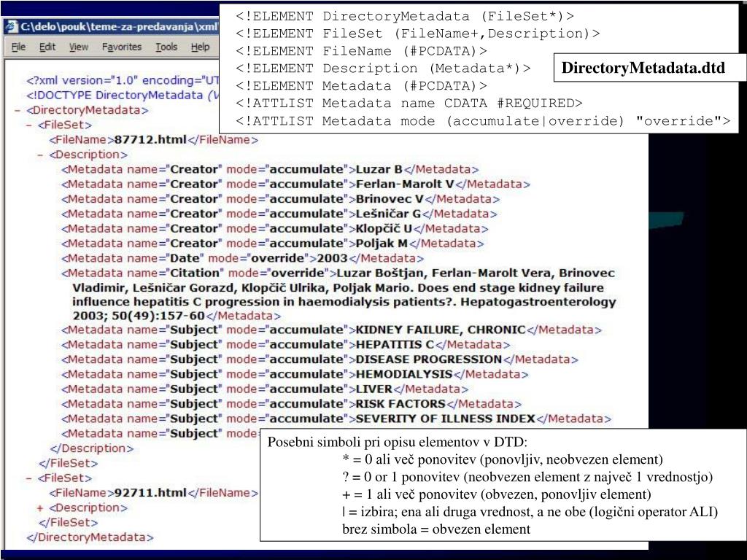The height and width of the screenshot is (560, 747).
Task: Select the file name 92711.html
Action: point(150,492)
